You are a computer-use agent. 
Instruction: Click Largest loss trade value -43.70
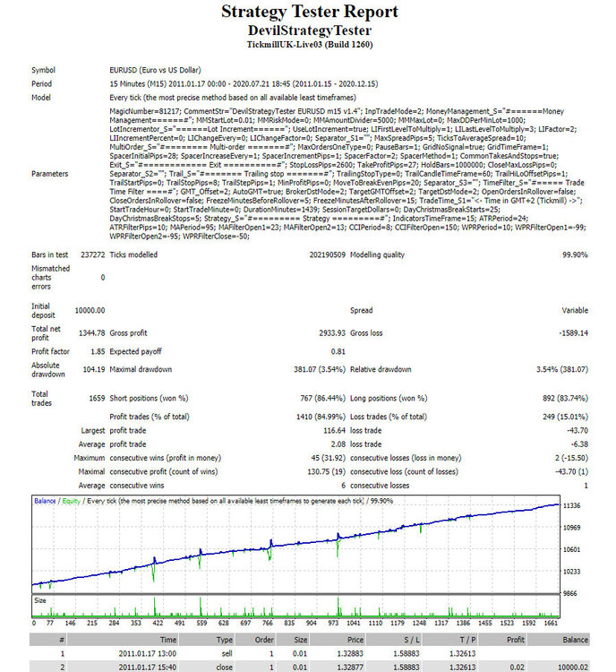tap(577, 430)
